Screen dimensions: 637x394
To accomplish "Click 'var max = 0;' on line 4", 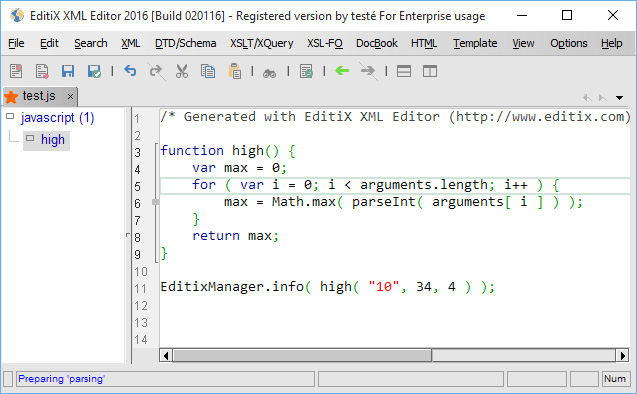I will [x=239, y=168].
